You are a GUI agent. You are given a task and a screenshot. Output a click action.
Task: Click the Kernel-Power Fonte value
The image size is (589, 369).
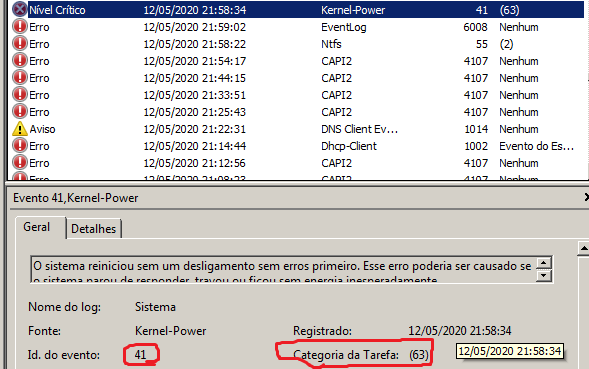coord(171,331)
